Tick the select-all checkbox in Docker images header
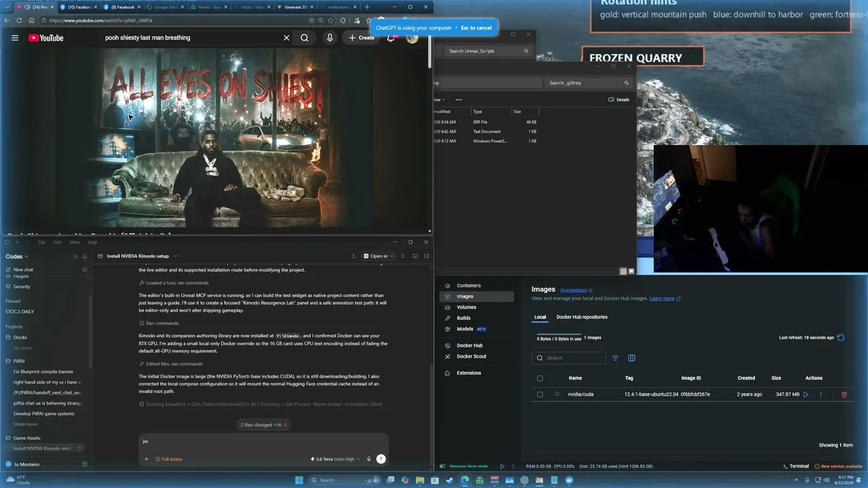The image size is (868, 488). [x=540, y=378]
